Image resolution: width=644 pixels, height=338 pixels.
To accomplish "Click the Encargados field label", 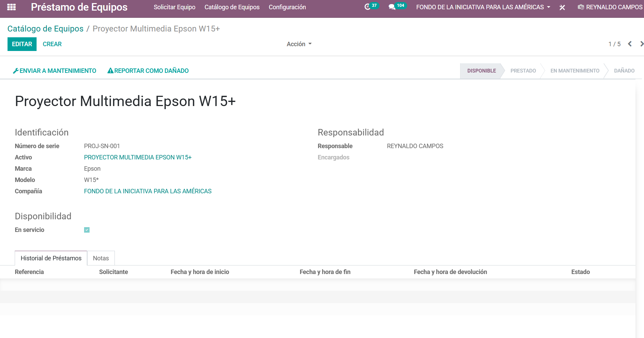I will click(334, 157).
